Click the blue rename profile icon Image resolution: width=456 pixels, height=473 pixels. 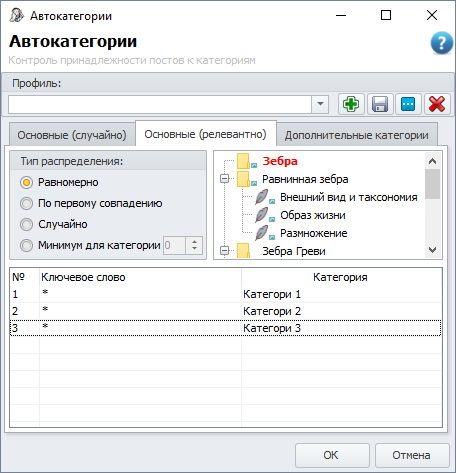[408, 104]
